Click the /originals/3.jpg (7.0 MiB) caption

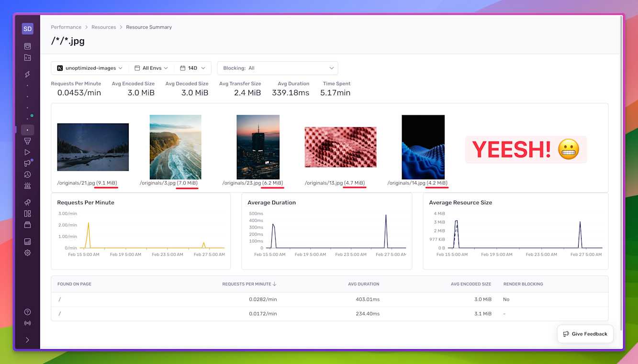[168, 183]
